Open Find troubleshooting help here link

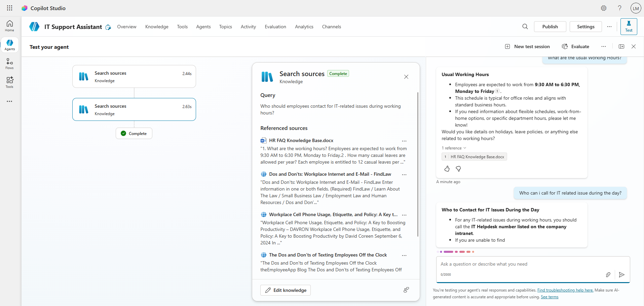pos(565,290)
